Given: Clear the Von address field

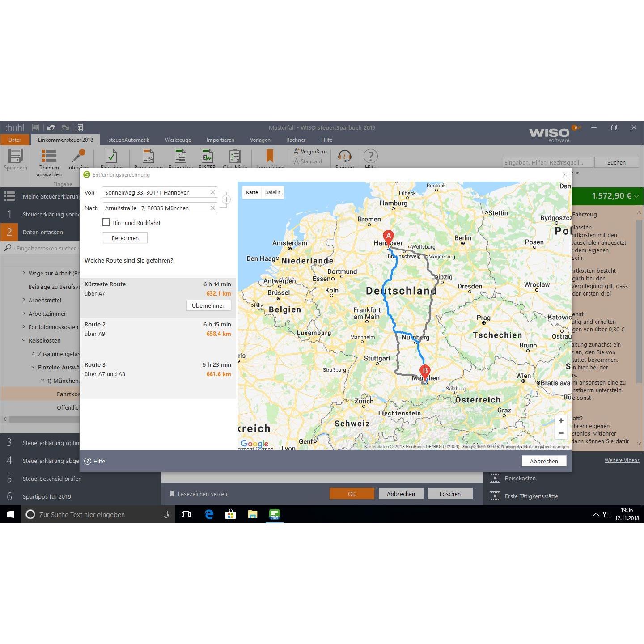Looking at the screenshot, I should [212, 192].
